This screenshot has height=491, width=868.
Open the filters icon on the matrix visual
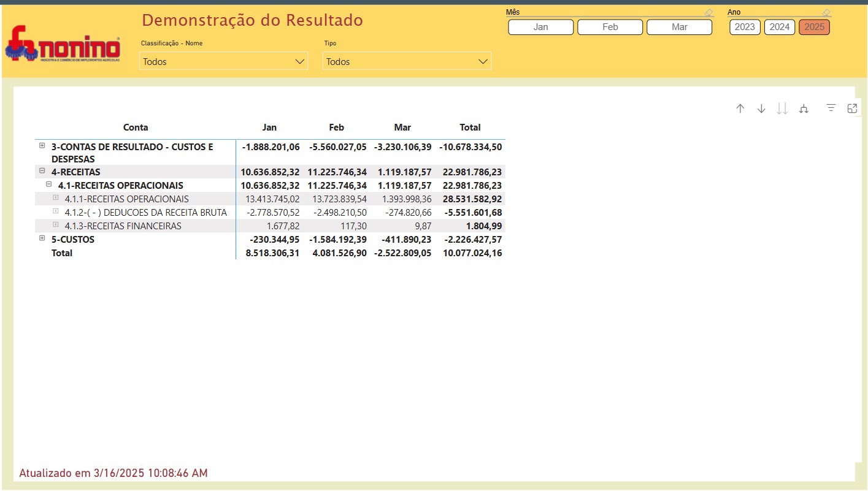pos(831,108)
